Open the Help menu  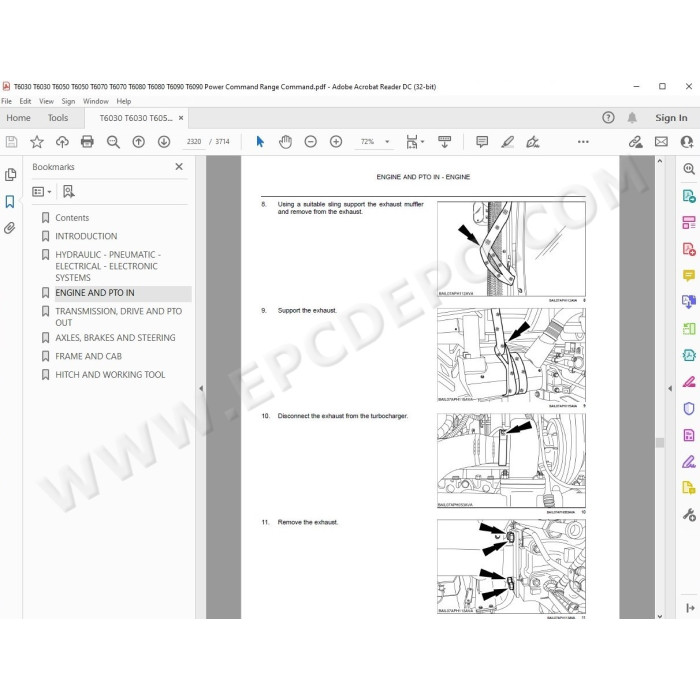[x=124, y=101]
